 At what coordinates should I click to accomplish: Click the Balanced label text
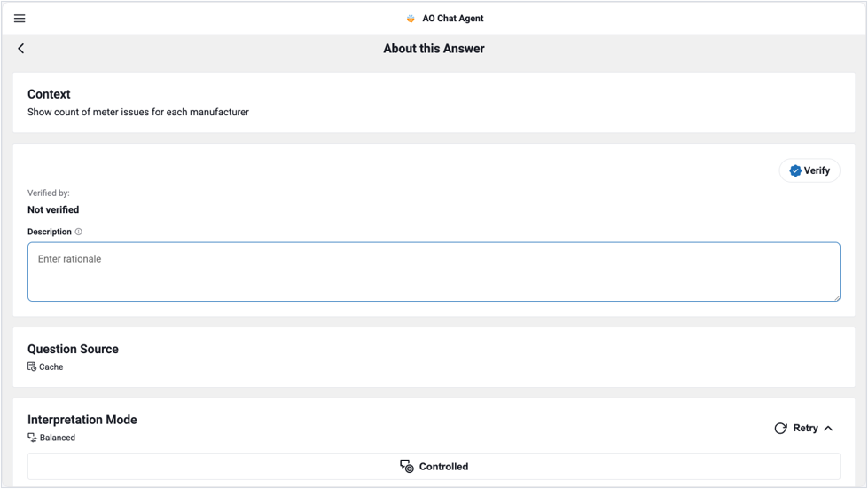58,438
